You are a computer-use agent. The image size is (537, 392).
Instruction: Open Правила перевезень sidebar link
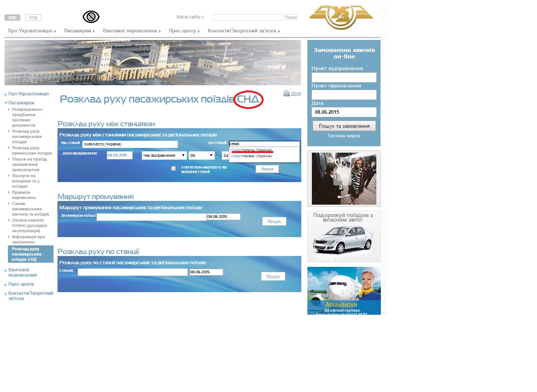point(24,195)
